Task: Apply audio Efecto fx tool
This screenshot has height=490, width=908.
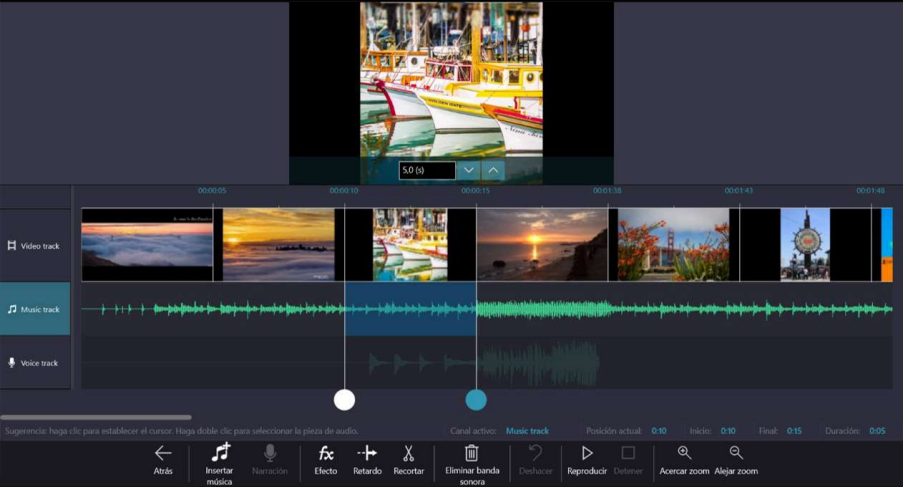Action: click(x=326, y=453)
